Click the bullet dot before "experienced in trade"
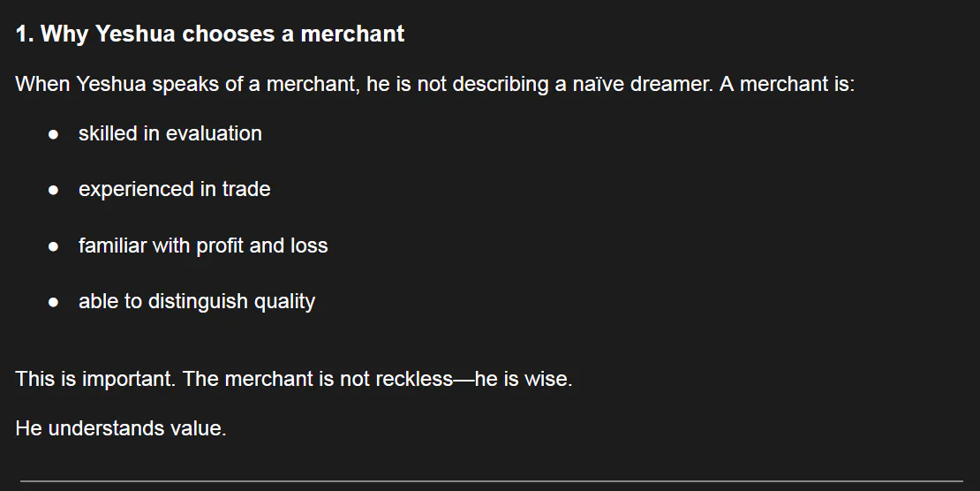 [54, 190]
